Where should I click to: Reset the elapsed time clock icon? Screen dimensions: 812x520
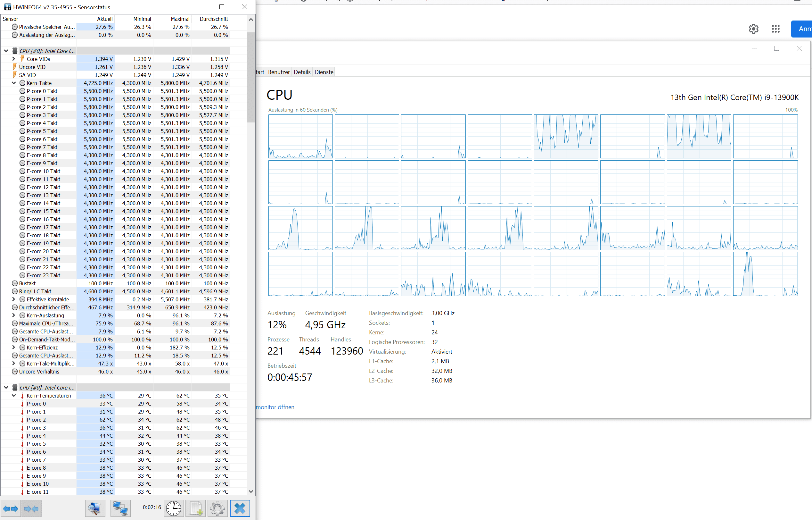174,508
